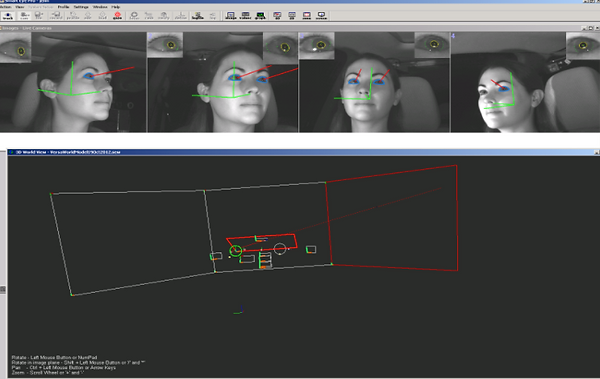The height and width of the screenshot is (379, 600).
Task: Click the zone toolbar icon
Action: pyautogui.click(x=307, y=16)
